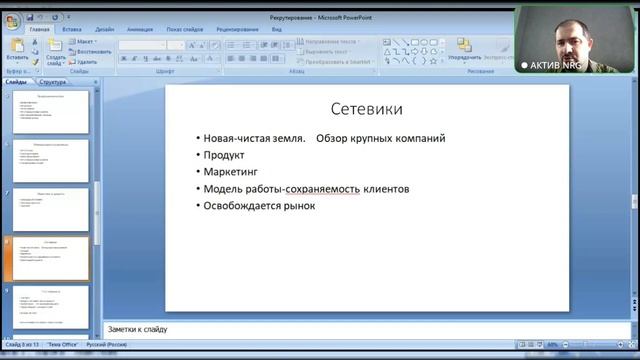Activate the Format Painter brush

pyautogui.click(x=35, y=62)
